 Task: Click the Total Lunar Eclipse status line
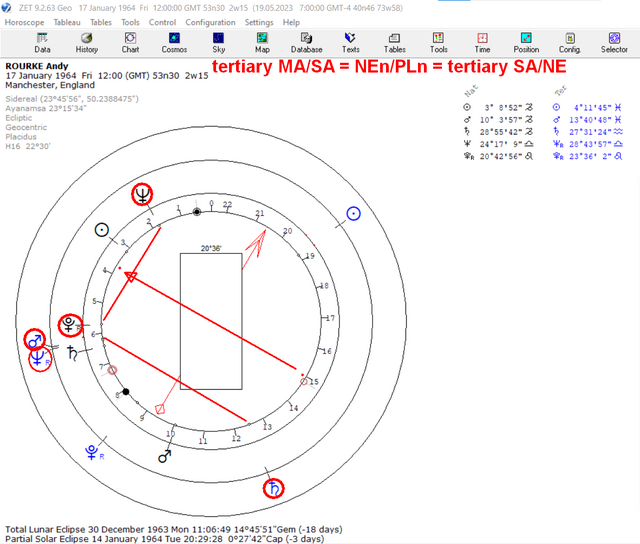[x=173, y=529]
